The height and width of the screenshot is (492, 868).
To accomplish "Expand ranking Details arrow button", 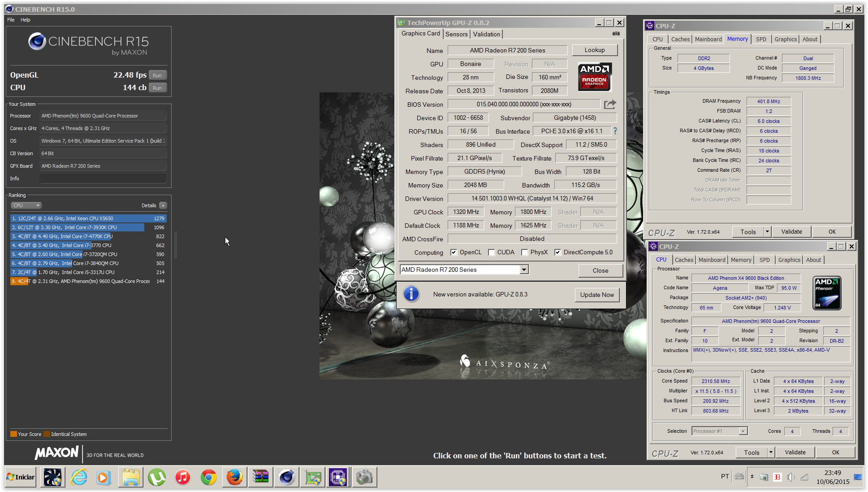I will [x=163, y=205].
